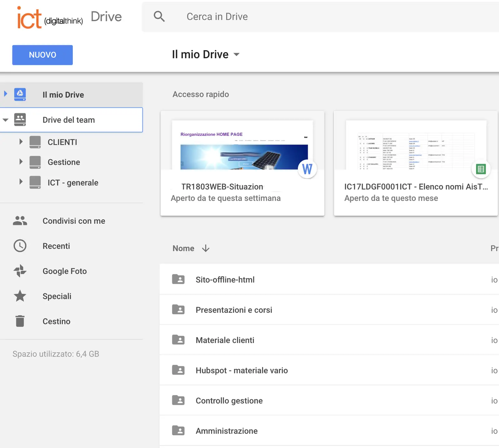Screen dimensions: 499x448
Task: Expand Il mio Drive tree arrow
Action: pyautogui.click(x=5, y=94)
